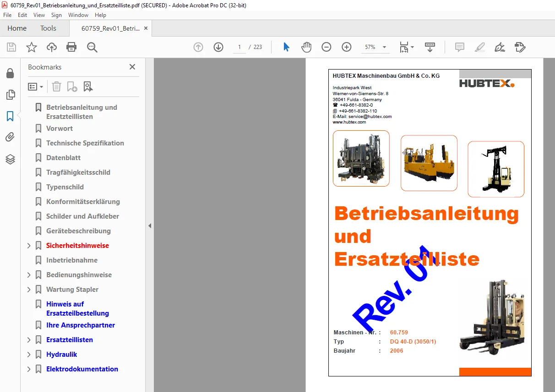Open Vorwort bookmark
The height and width of the screenshot is (392, 555).
click(60, 129)
